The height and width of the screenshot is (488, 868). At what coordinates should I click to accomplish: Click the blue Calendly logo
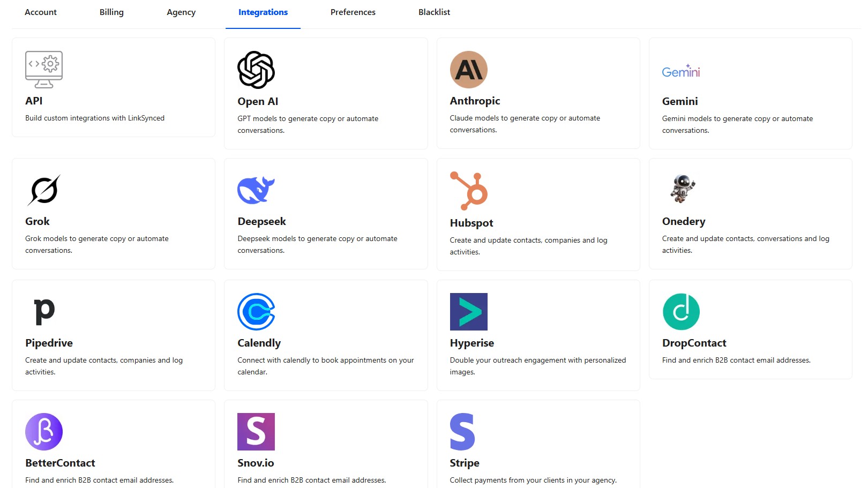pyautogui.click(x=256, y=312)
